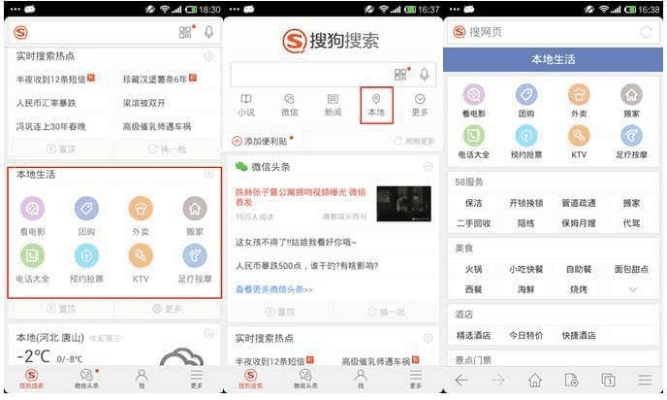Screen dimensions: 667x400
Task: Open 足疗按摩 icon in left screen's 本地生活 card
Action: pyautogui.click(x=195, y=256)
